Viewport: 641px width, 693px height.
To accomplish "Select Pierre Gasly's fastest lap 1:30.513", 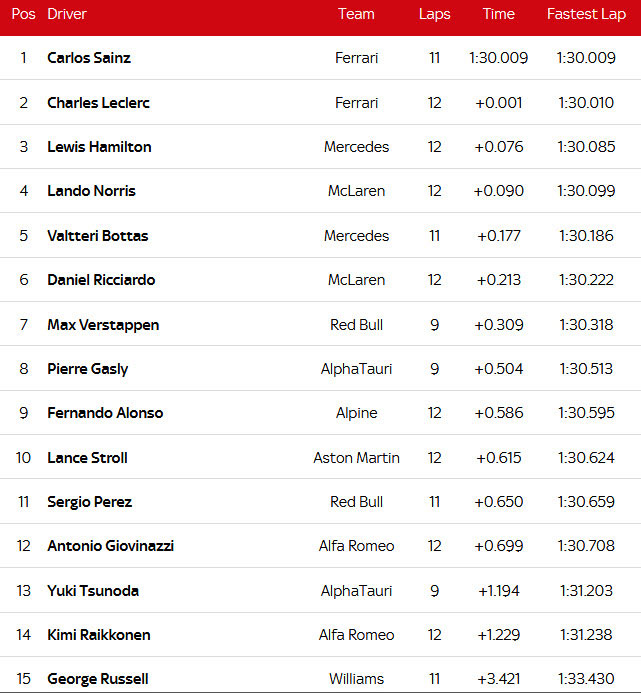I will tap(586, 369).
